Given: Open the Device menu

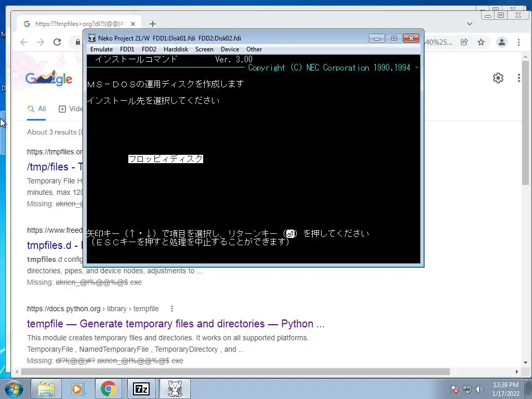Looking at the screenshot, I should 230,49.
